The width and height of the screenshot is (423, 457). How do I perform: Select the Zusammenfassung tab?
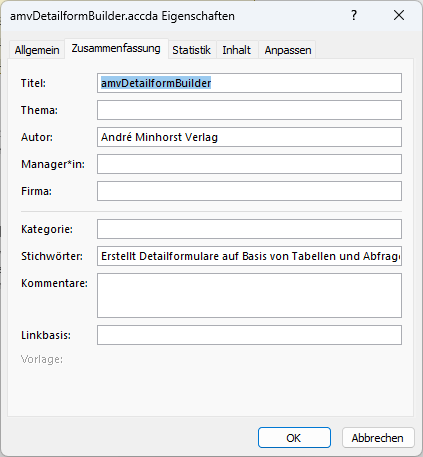click(x=116, y=49)
